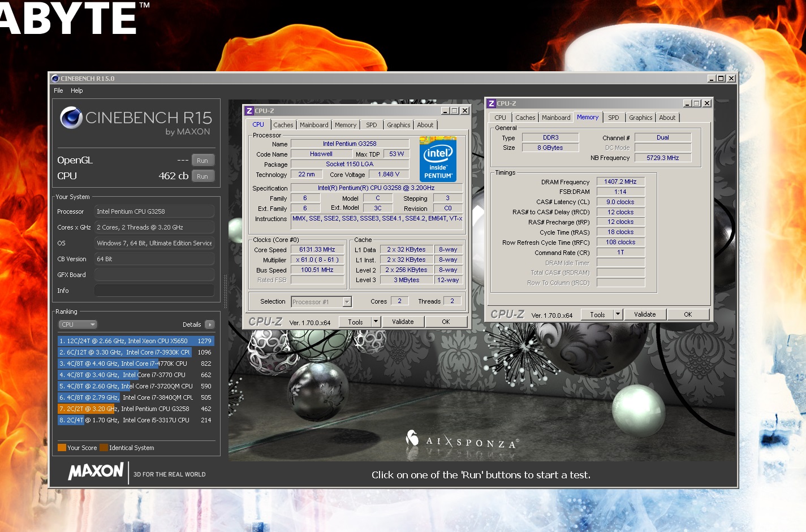Switch to Graphics tab in left CPU-Z
The height and width of the screenshot is (532, 806).
[x=399, y=125]
